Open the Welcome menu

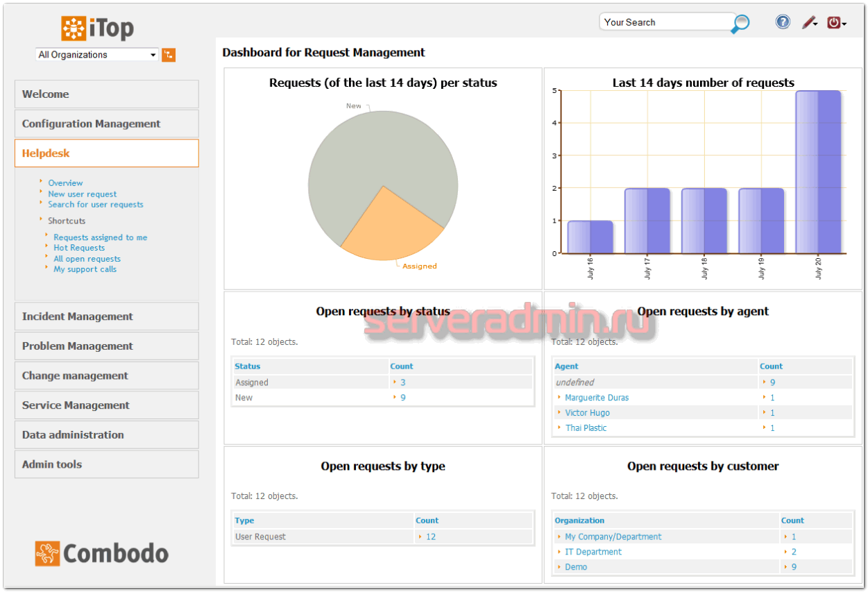point(106,94)
